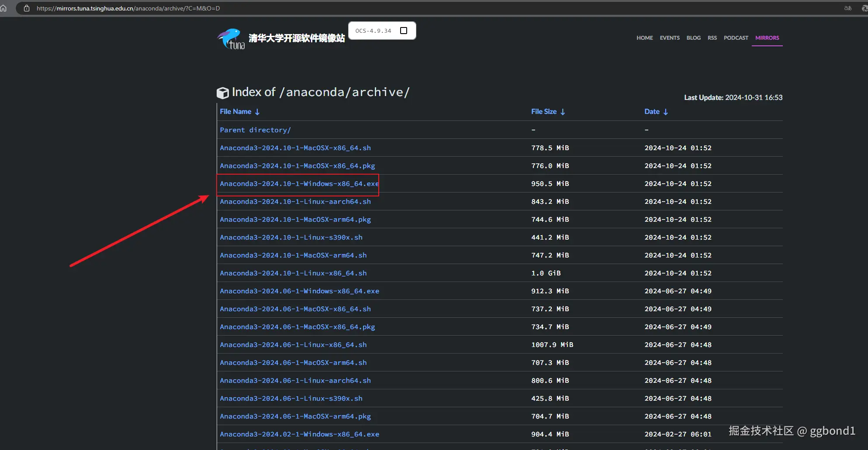Sort by File Name column arrow
The height and width of the screenshot is (450, 868).
pyautogui.click(x=257, y=112)
